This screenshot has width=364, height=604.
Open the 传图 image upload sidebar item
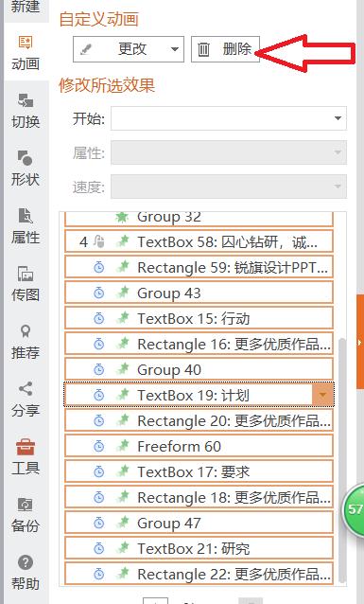click(x=26, y=284)
